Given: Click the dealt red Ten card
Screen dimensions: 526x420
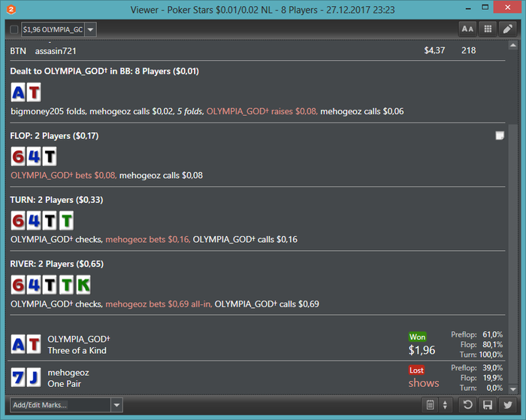Looking at the screenshot, I should click(x=34, y=92).
